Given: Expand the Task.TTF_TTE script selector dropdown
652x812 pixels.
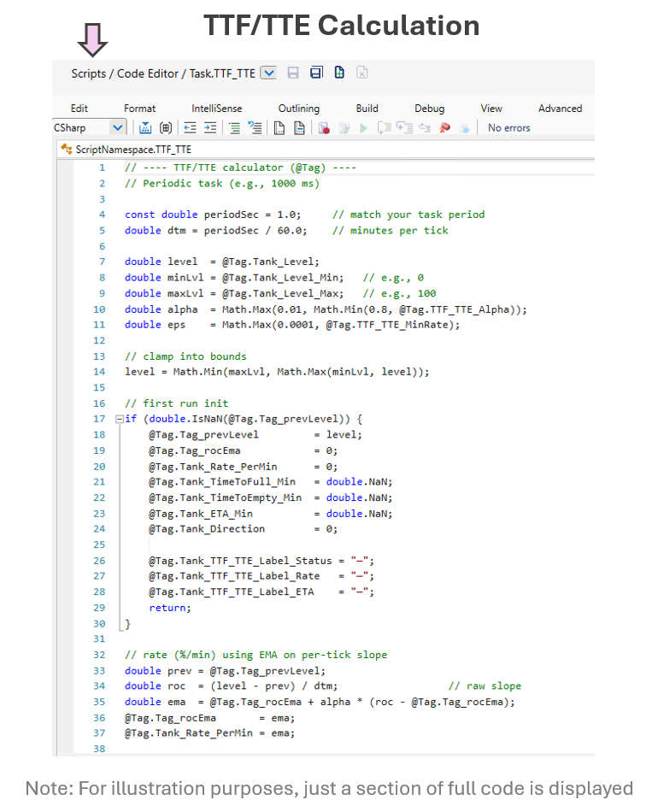Looking at the screenshot, I should coord(268,74).
